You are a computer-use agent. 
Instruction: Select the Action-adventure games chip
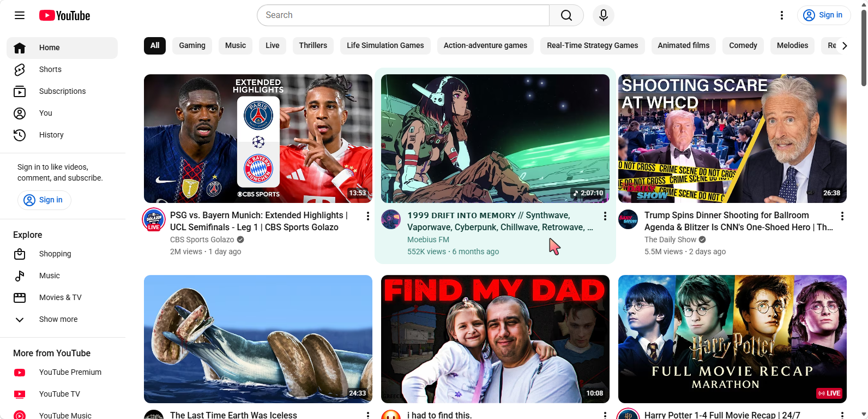485,46
